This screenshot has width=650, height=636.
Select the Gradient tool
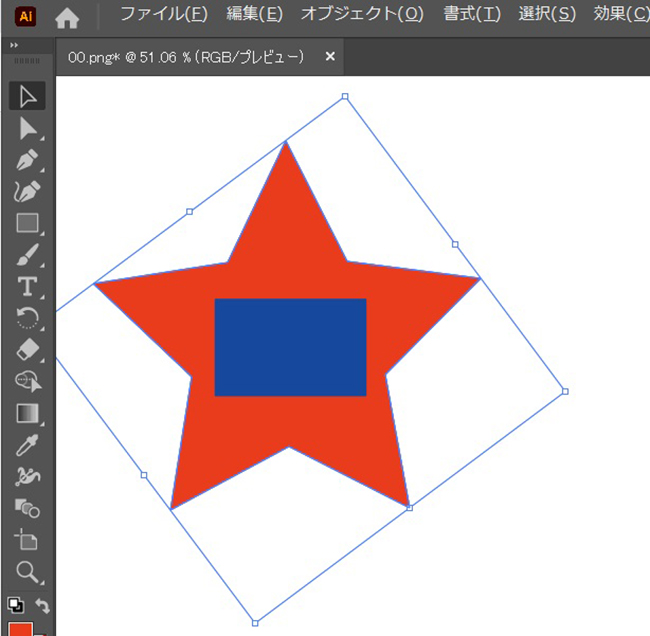pyautogui.click(x=27, y=413)
